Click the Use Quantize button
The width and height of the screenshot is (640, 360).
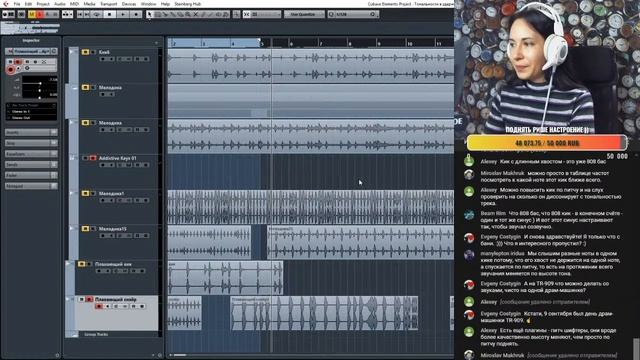tap(303, 14)
